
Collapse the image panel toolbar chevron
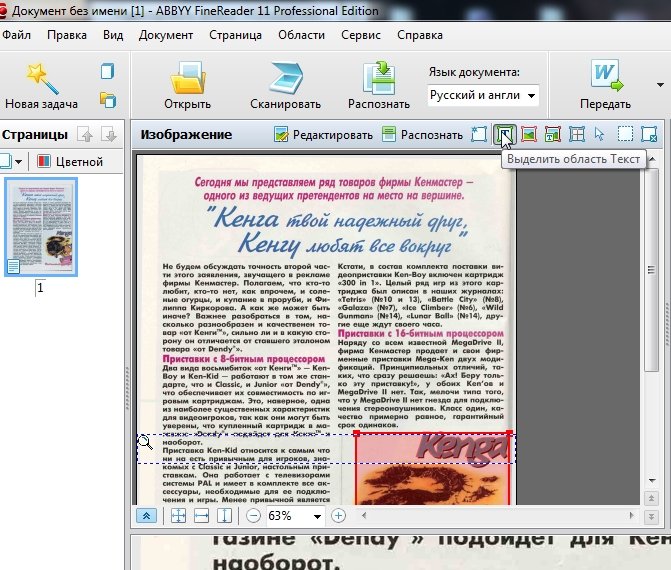tap(147, 516)
